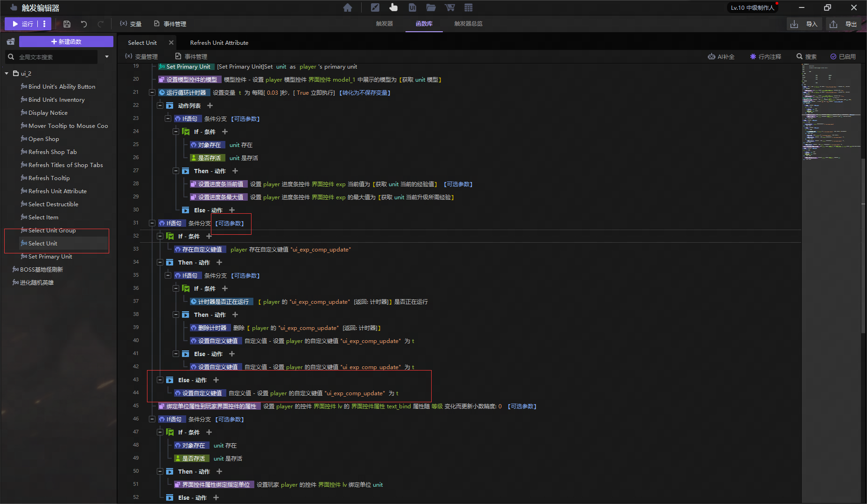
Task: Open the UI editor icon
Action: click(412, 7)
